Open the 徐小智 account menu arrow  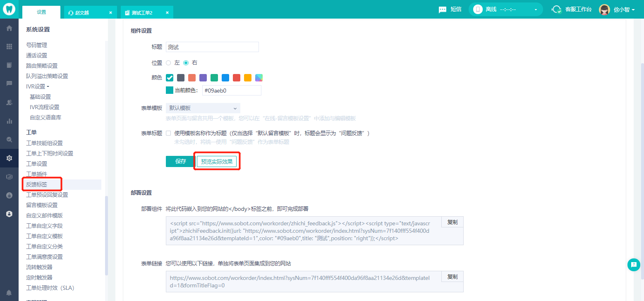(633, 10)
